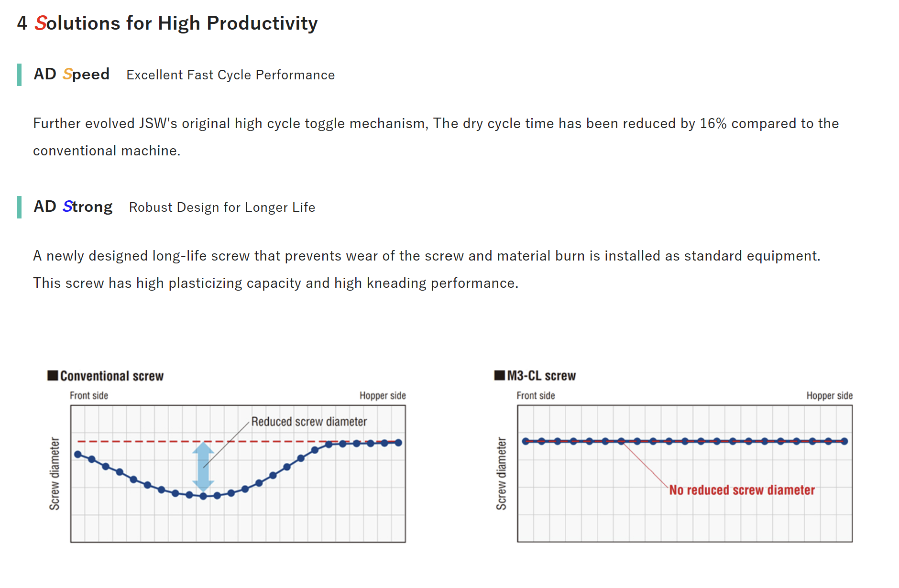Click Hopper side label on the M3-CL chart
The width and height of the screenshot is (899, 588).
(829, 396)
